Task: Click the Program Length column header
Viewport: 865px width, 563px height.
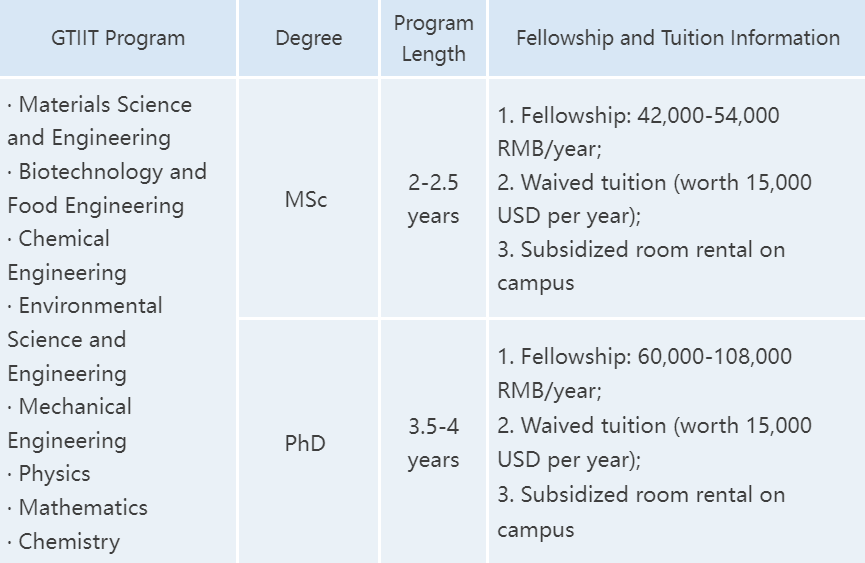Action: click(x=433, y=39)
